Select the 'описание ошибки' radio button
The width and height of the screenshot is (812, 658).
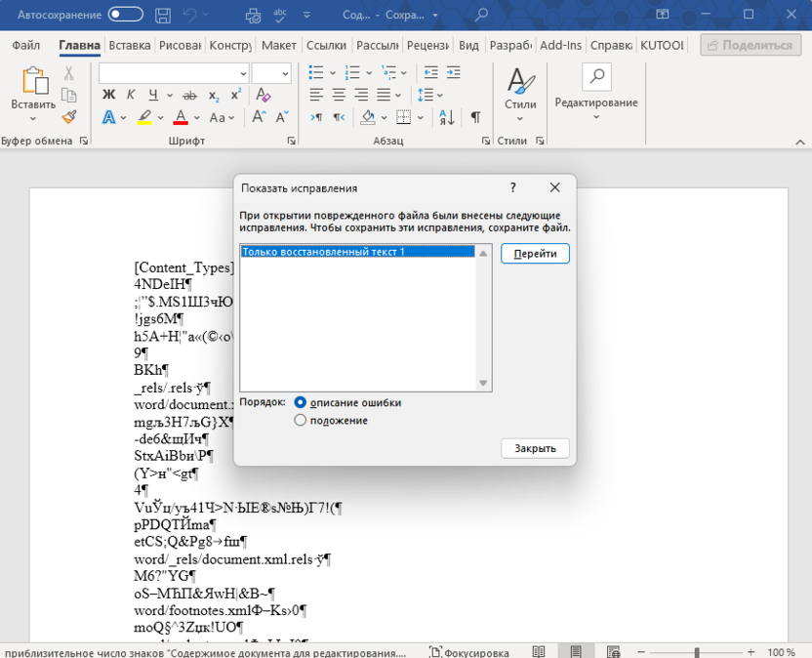click(301, 402)
